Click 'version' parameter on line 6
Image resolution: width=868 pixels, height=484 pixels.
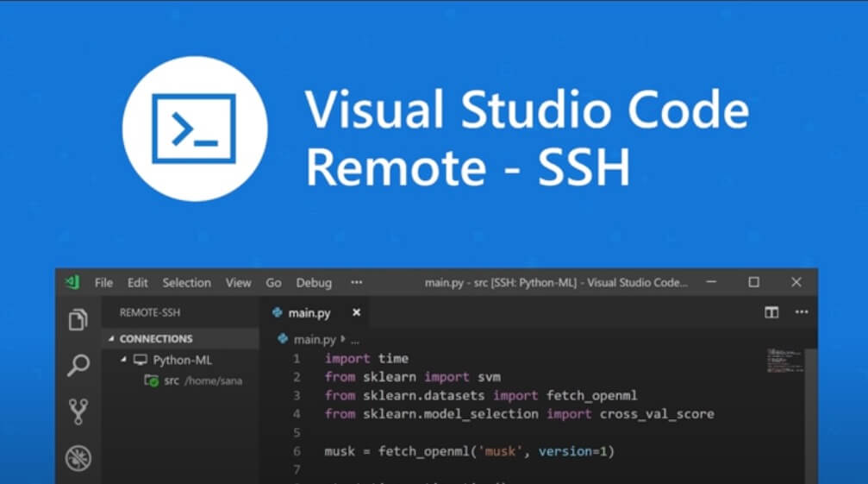[565, 451]
